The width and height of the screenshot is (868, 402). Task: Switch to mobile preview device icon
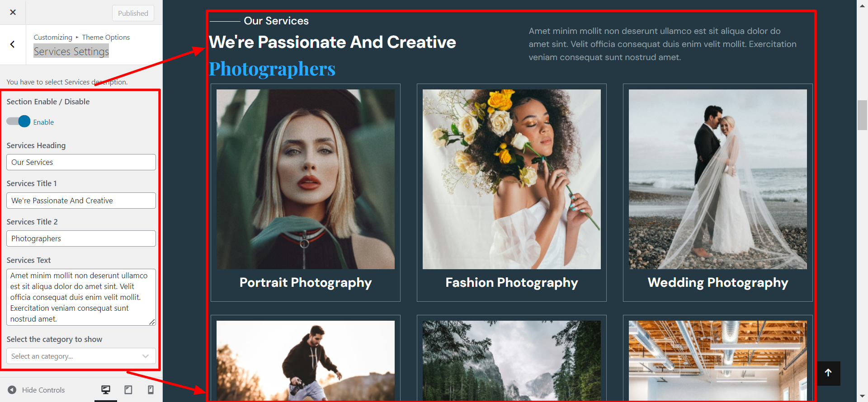[151, 390]
